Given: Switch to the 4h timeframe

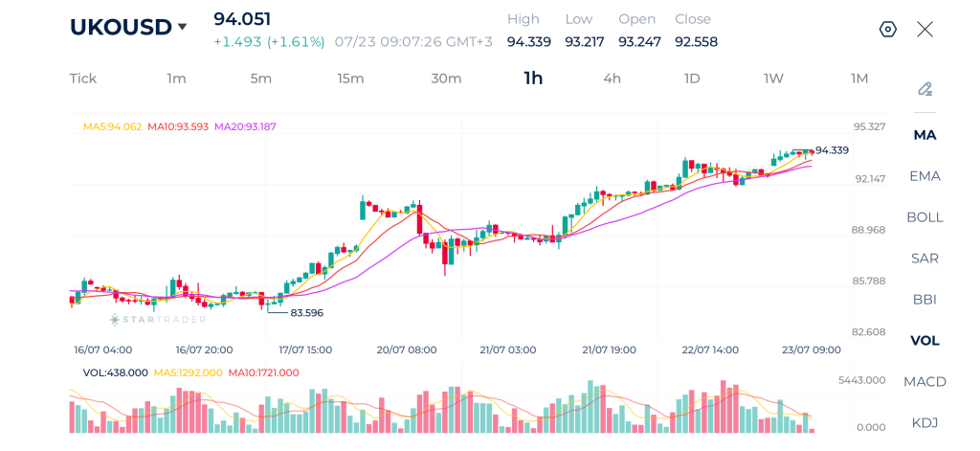Looking at the screenshot, I should tap(612, 79).
